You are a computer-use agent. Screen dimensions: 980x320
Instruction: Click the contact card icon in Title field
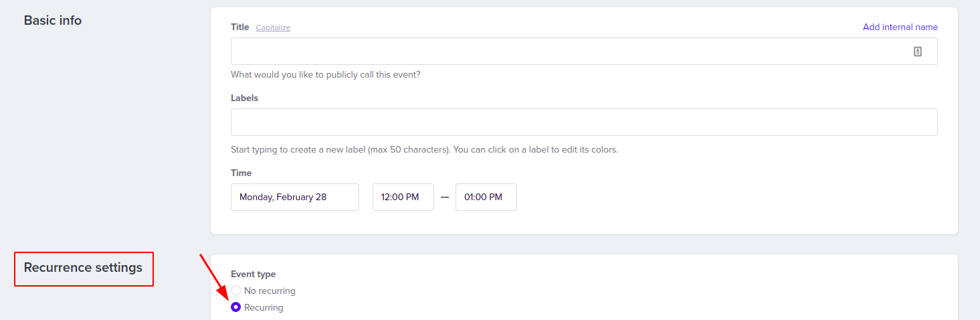(x=918, y=52)
